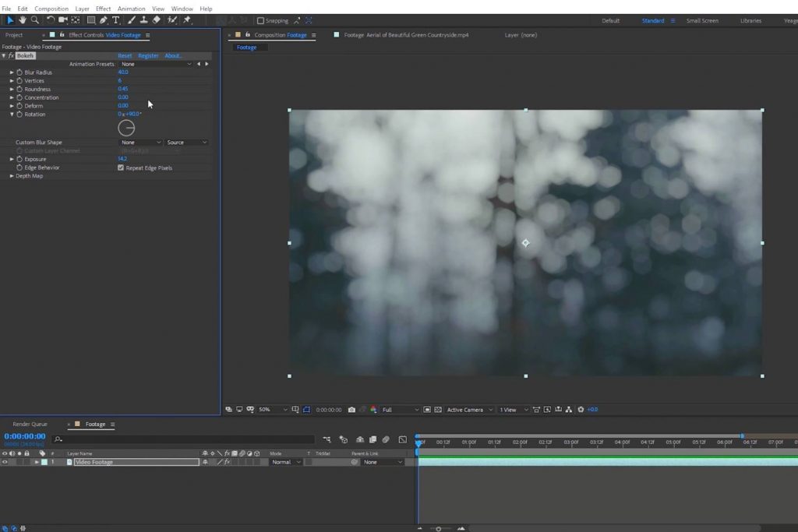
Task: Switch to the Render Queue tab
Action: click(30, 425)
